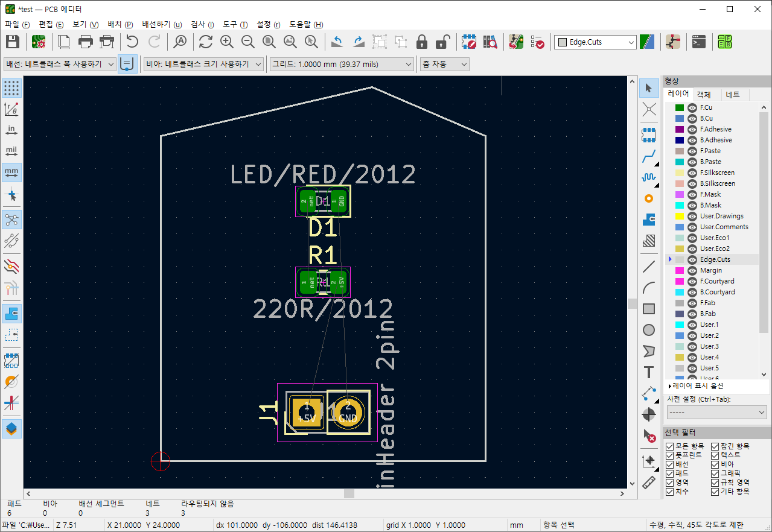
Task: Switch units to mils
Action: click(x=11, y=151)
